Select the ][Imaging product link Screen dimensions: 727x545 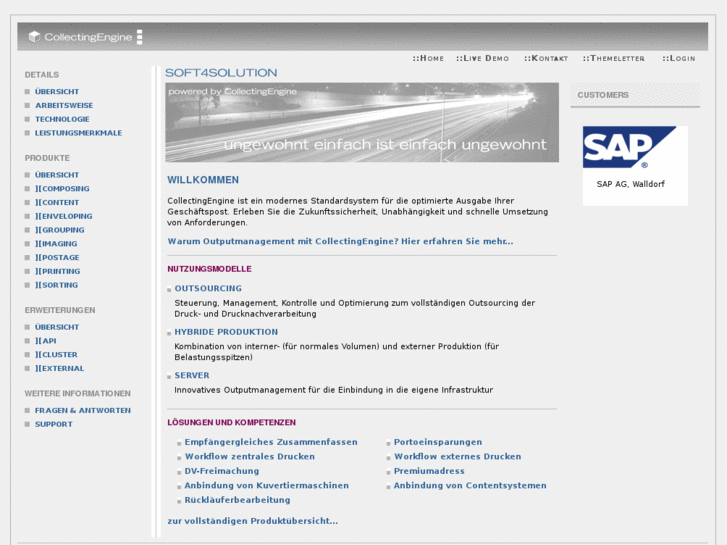pyautogui.click(x=56, y=244)
